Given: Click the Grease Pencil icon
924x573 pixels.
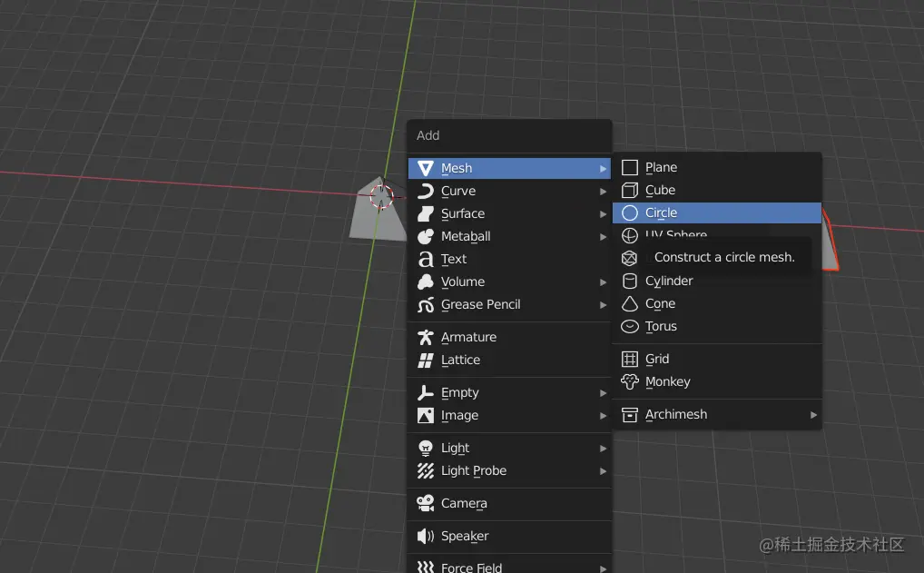Looking at the screenshot, I should 426,305.
